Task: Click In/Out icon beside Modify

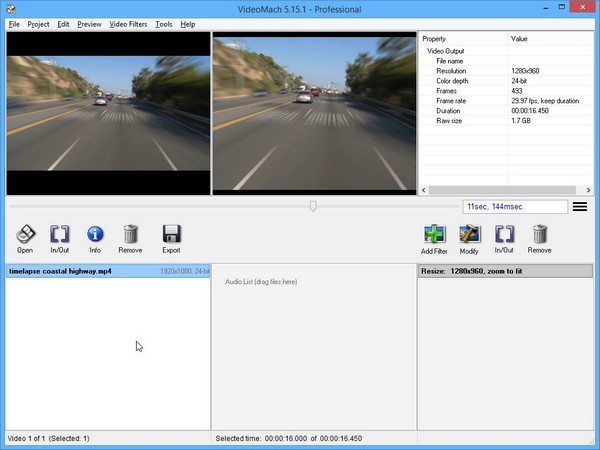Action: [x=504, y=234]
